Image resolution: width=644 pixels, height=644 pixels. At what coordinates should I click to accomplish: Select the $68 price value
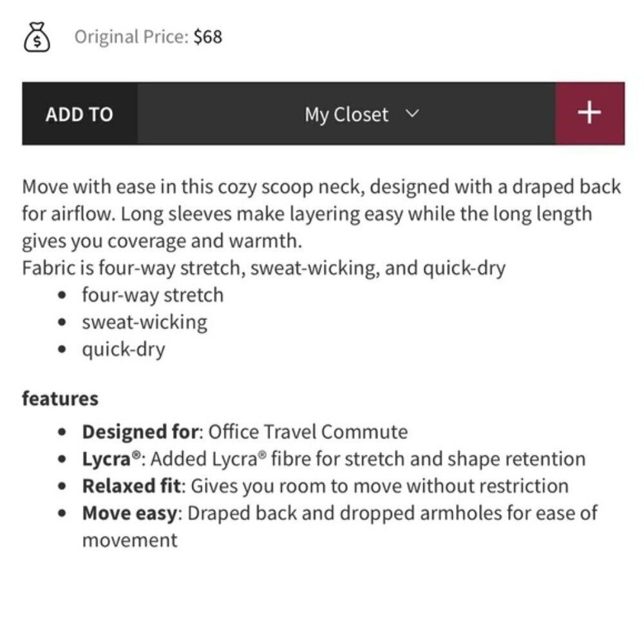(x=208, y=37)
